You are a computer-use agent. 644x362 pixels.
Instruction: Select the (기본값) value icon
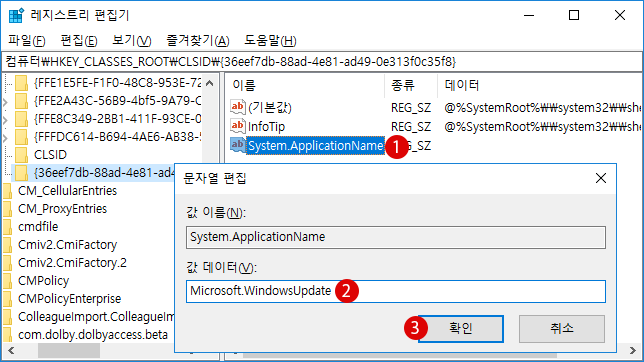(x=237, y=107)
